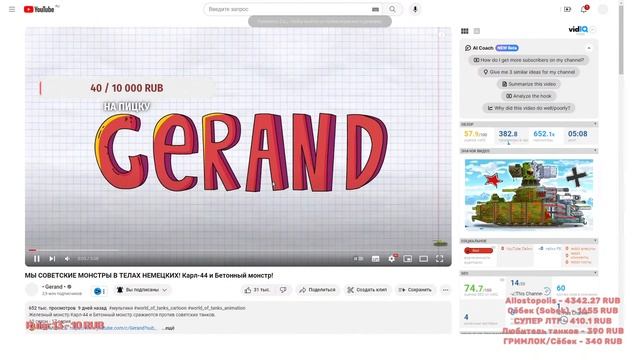Open the vidIQ dropdown next to logo
Image resolution: width=640 pixels, height=360 pixels.
coord(593,30)
